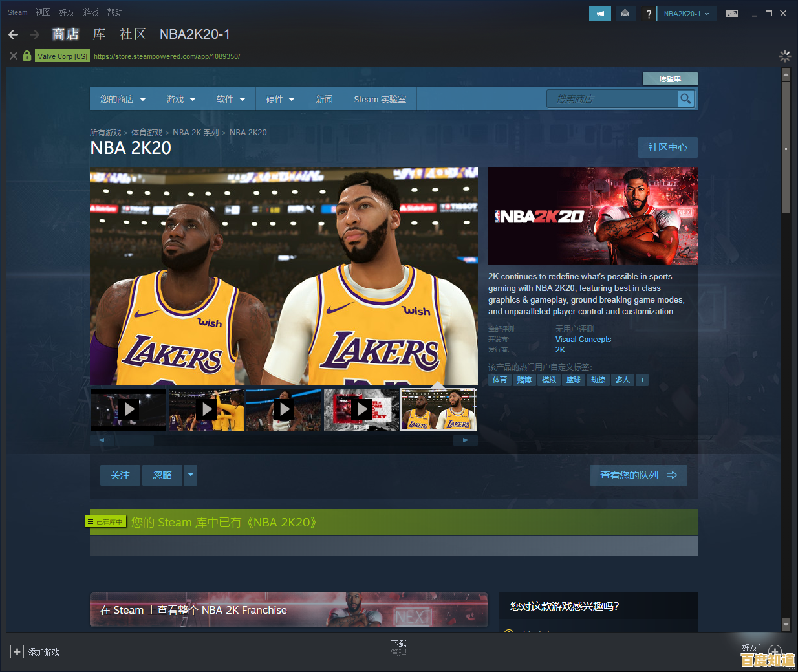The height and width of the screenshot is (672, 798).
Task: Open the 社区中心 for NBA 2K20
Action: click(667, 147)
